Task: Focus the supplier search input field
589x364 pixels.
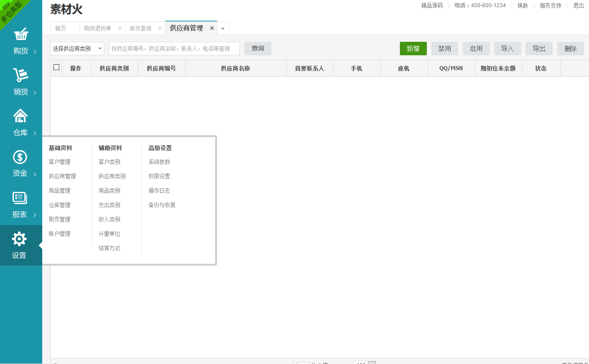Action: pos(174,49)
